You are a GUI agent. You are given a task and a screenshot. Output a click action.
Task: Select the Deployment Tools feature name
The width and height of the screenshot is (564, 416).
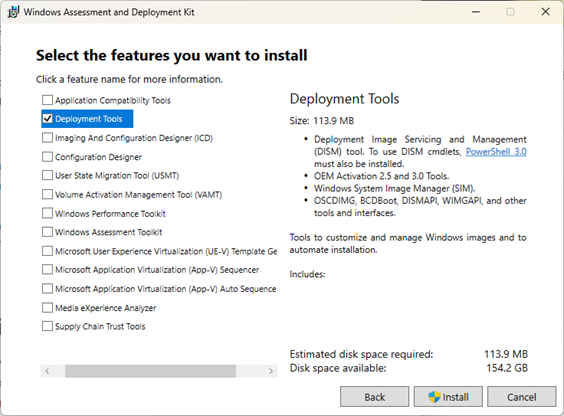(x=89, y=119)
